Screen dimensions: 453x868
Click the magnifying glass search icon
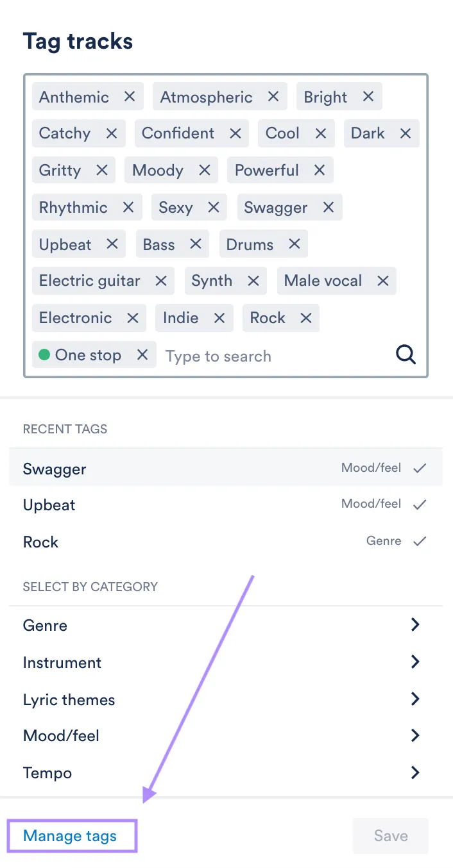point(406,355)
